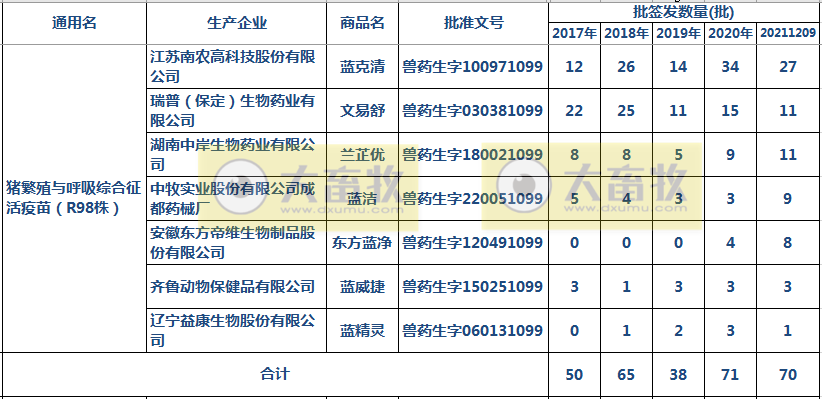Select the product name 东方蓝净
The width and height of the screenshot is (822, 399).
point(362,243)
